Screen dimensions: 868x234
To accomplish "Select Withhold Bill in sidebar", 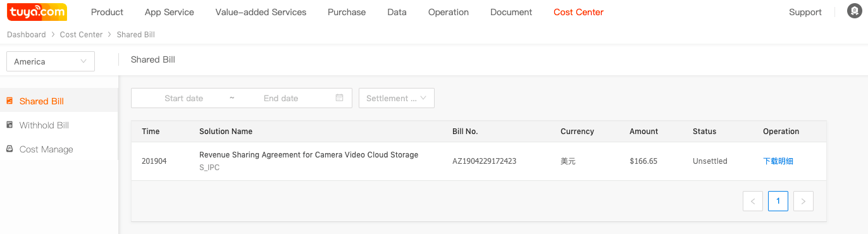I will (x=59, y=125).
